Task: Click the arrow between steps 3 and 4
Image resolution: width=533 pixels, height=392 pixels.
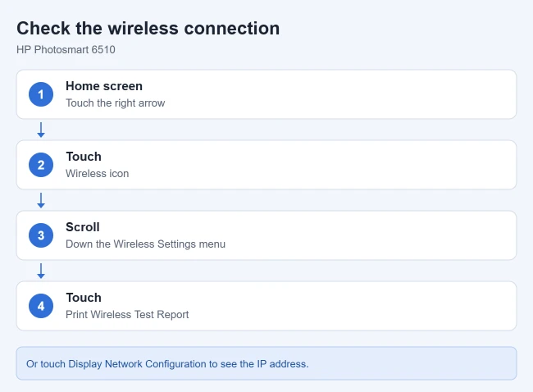Action: [x=41, y=271]
